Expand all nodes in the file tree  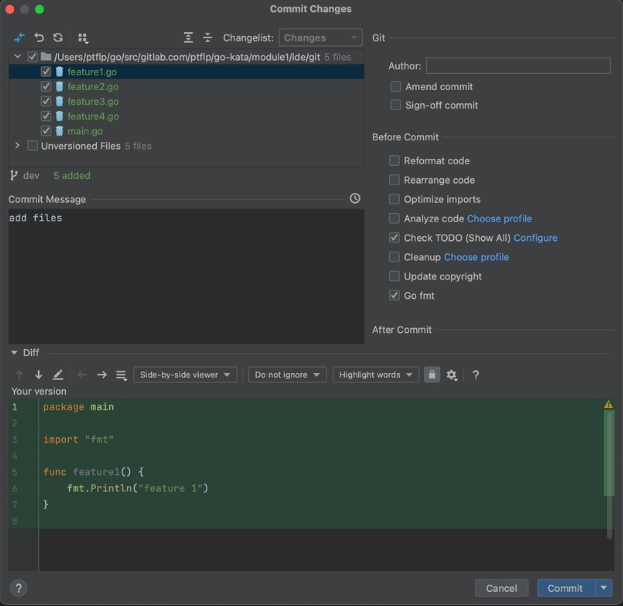click(x=188, y=38)
